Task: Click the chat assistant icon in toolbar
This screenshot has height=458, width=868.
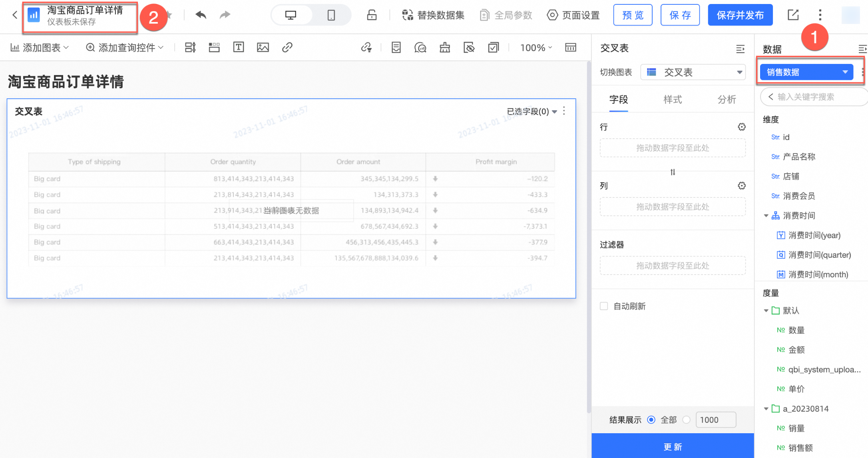Action: (x=420, y=48)
